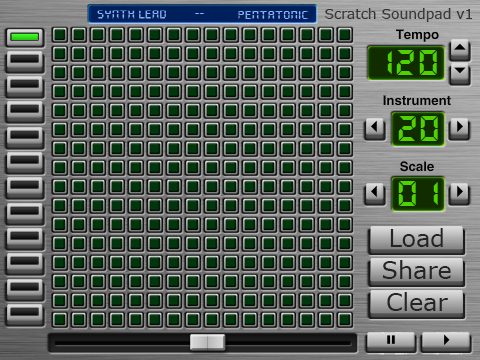Toggle the note cell in eighth row, first column
The width and height of the screenshot is (480, 360).
coord(60,167)
